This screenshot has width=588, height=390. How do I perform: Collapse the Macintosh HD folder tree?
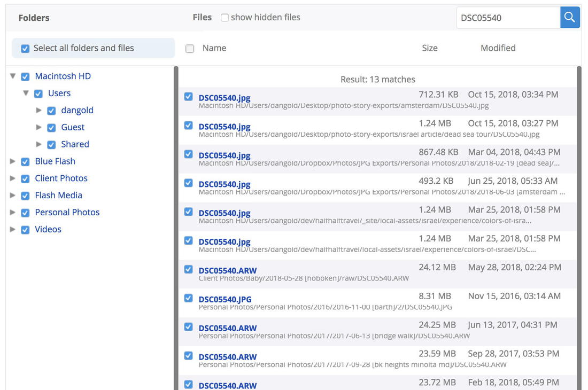13,76
